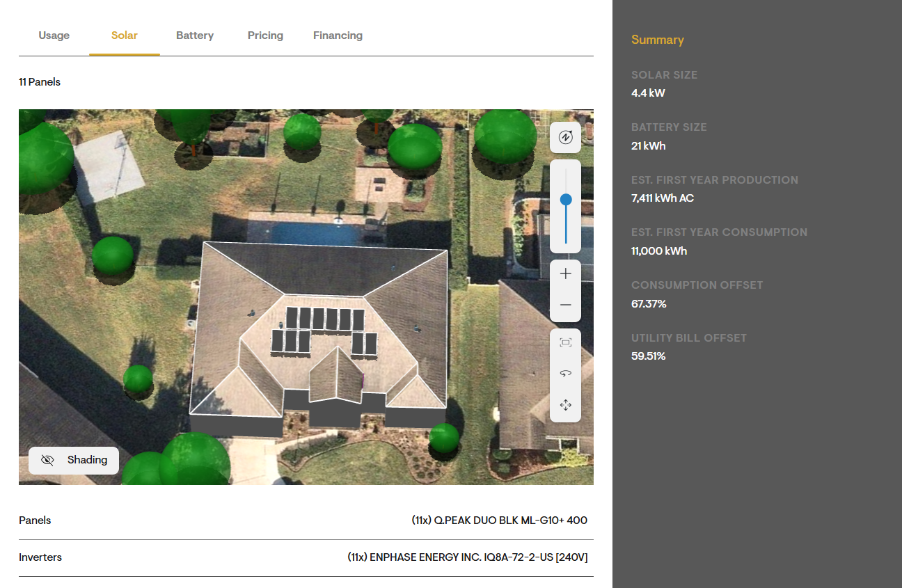This screenshot has height=588, width=902.
Task: Click the compass north reset icon
Action: 565,137
